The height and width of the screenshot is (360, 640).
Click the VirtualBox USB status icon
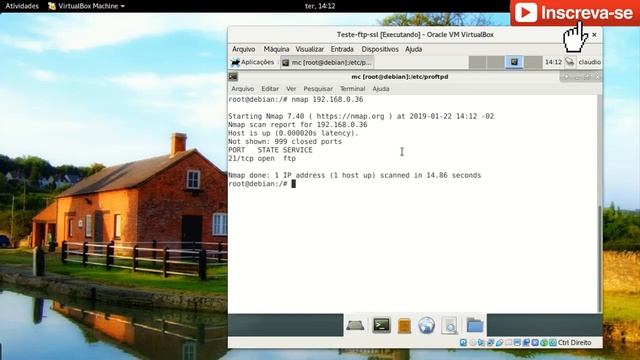[500, 342]
